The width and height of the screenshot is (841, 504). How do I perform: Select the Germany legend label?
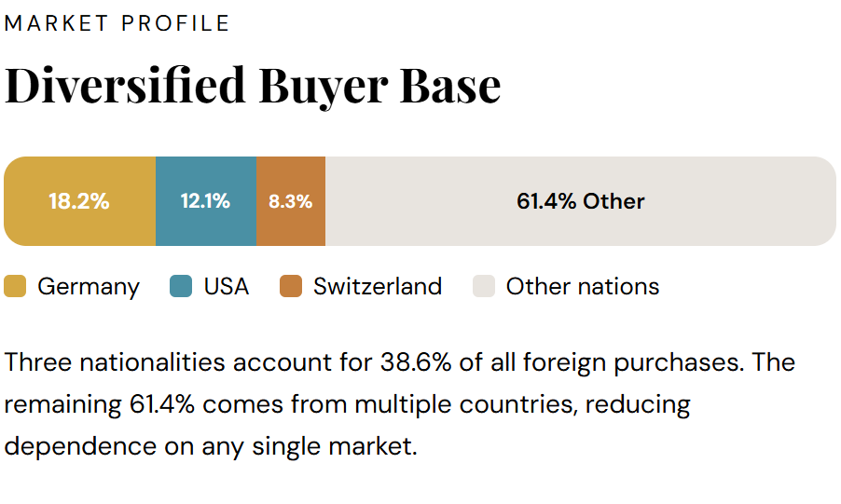coord(89,286)
